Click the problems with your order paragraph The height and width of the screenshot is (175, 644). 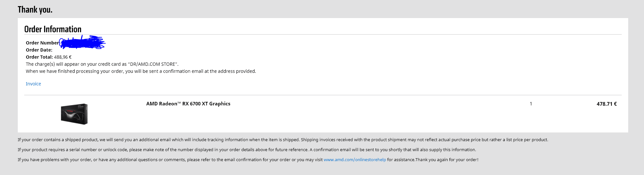coord(248,160)
